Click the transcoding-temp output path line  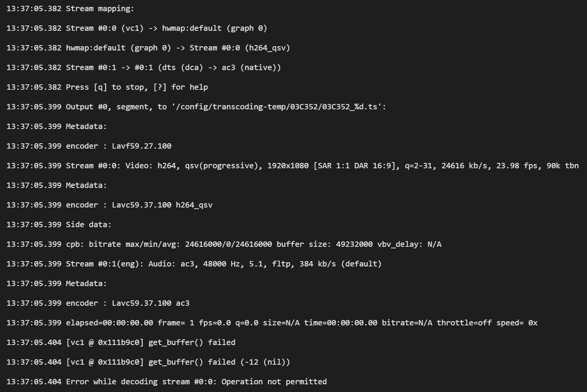click(196, 107)
